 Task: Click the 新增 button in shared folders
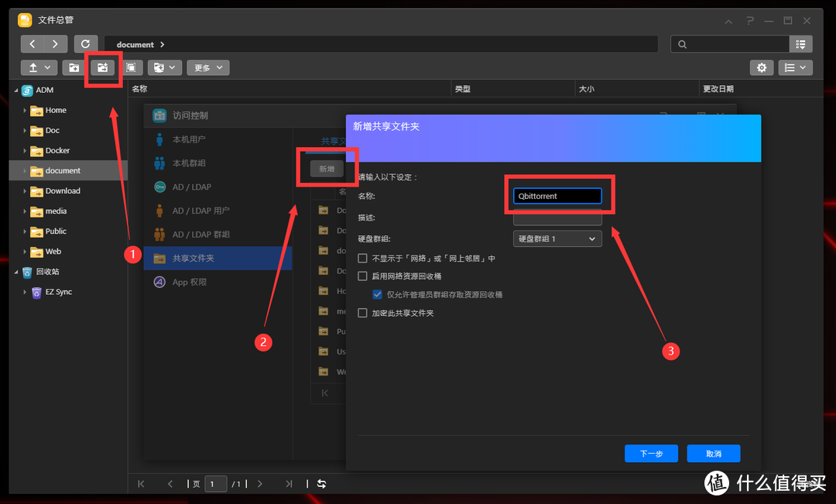327,169
